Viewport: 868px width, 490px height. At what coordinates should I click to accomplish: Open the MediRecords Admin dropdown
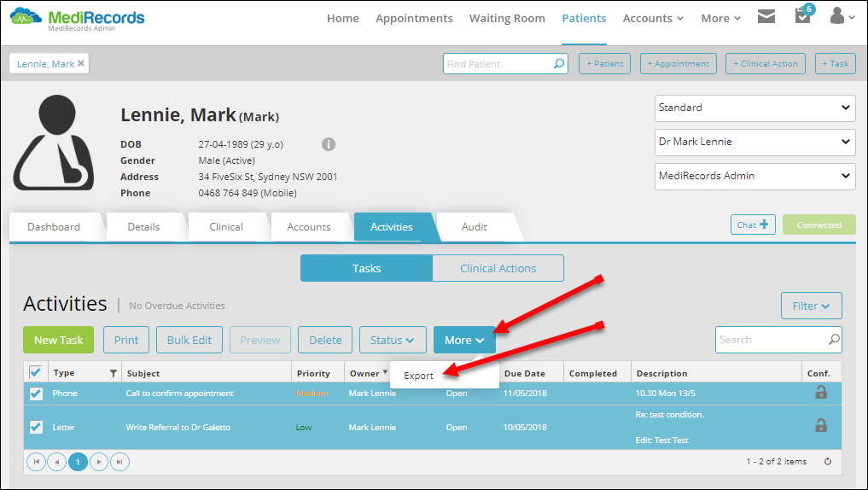click(x=755, y=177)
